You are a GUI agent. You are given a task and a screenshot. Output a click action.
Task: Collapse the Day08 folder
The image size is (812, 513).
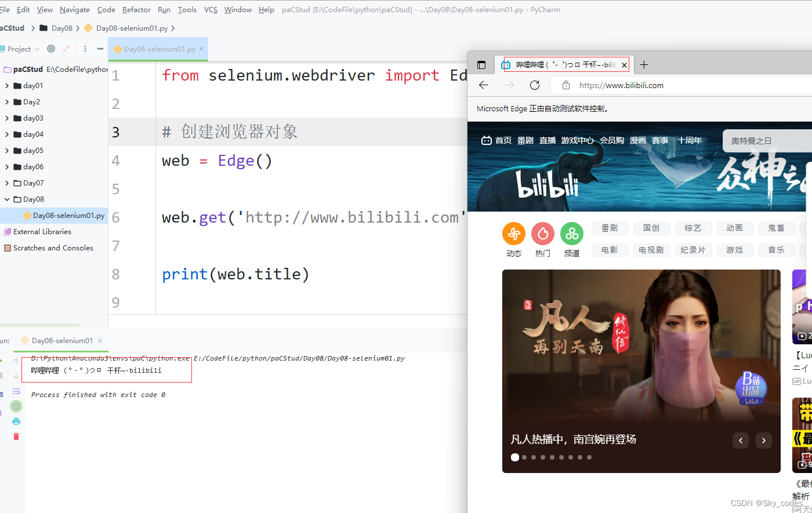pyautogui.click(x=7, y=199)
